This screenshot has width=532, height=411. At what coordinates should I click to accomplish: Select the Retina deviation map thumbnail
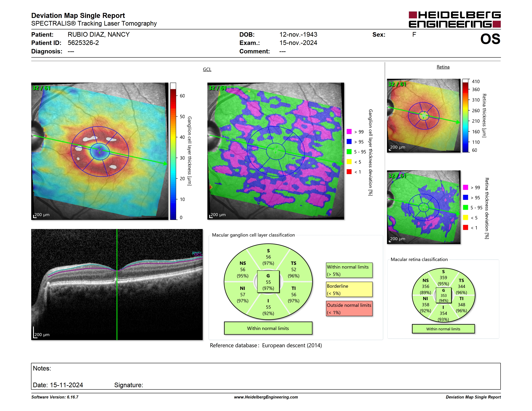[424, 207]
